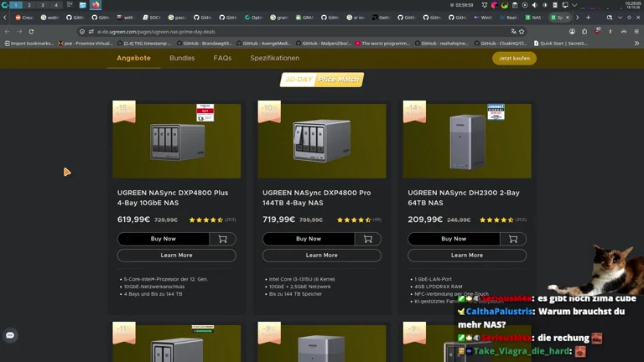Image resolution: width=644 pixels, height=362 pixels.
Task: Switch to the Opti browser tab
Action: pyautogui.click(x=253, y=18)
